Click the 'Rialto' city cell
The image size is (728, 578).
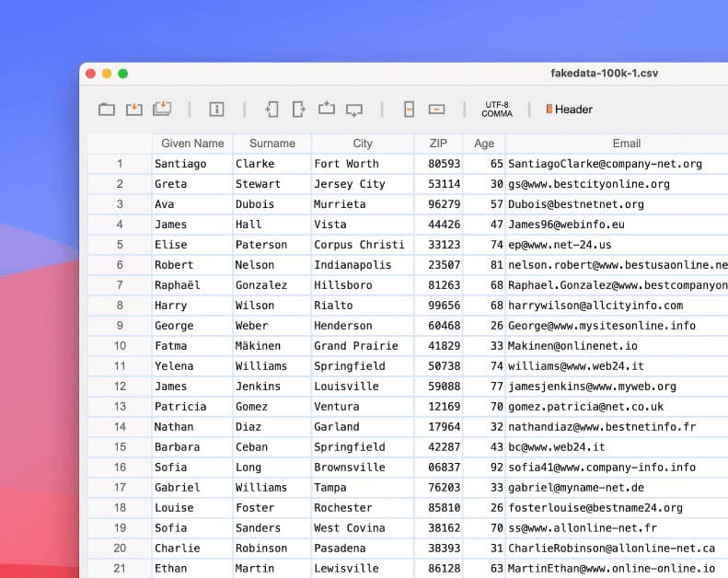(x=363, y=305)
